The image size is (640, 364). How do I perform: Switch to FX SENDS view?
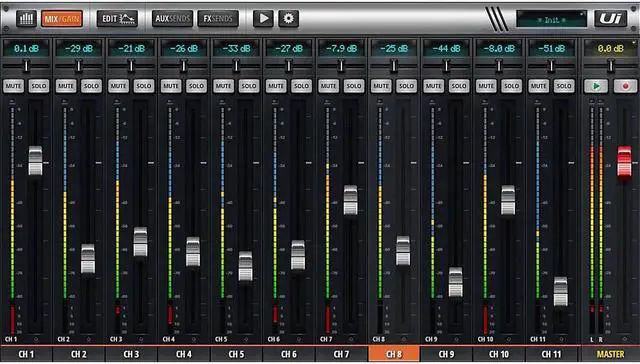pos(218,19)
